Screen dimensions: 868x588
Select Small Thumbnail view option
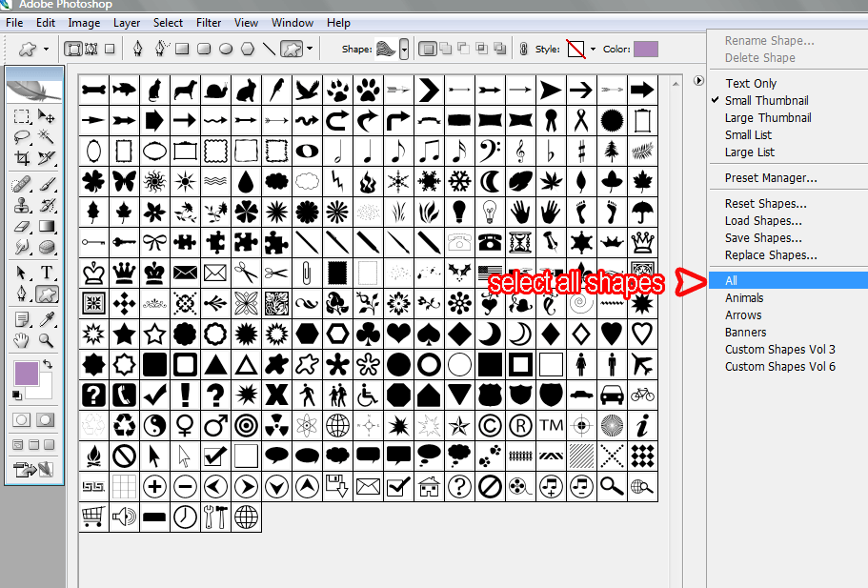767,101
